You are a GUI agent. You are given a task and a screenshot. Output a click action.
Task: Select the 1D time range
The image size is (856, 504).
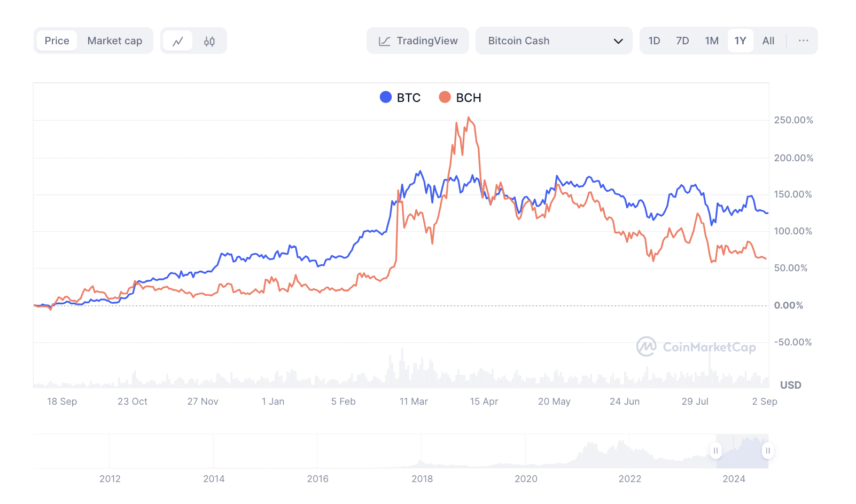coord(654,41)
